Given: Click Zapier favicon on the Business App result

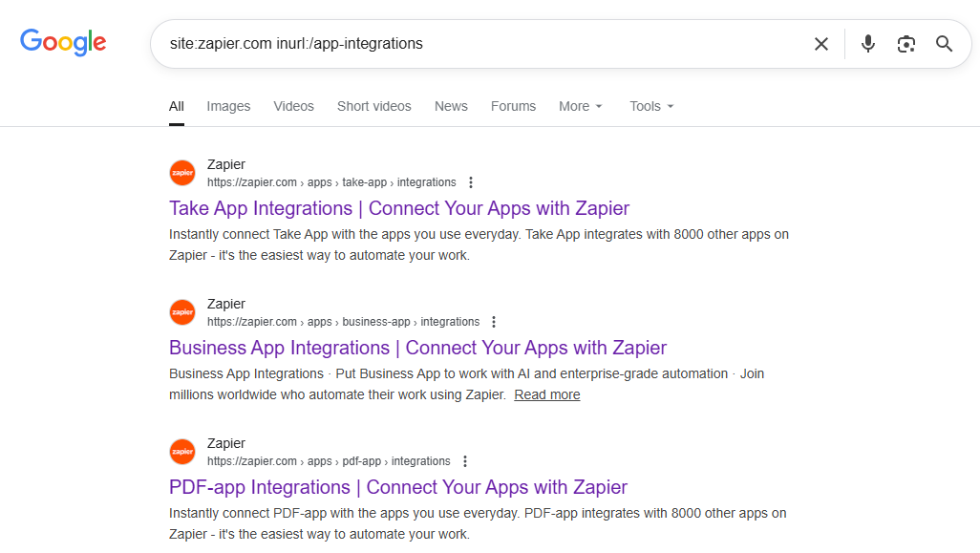Looking at the screenshot, I should (182, 312).
